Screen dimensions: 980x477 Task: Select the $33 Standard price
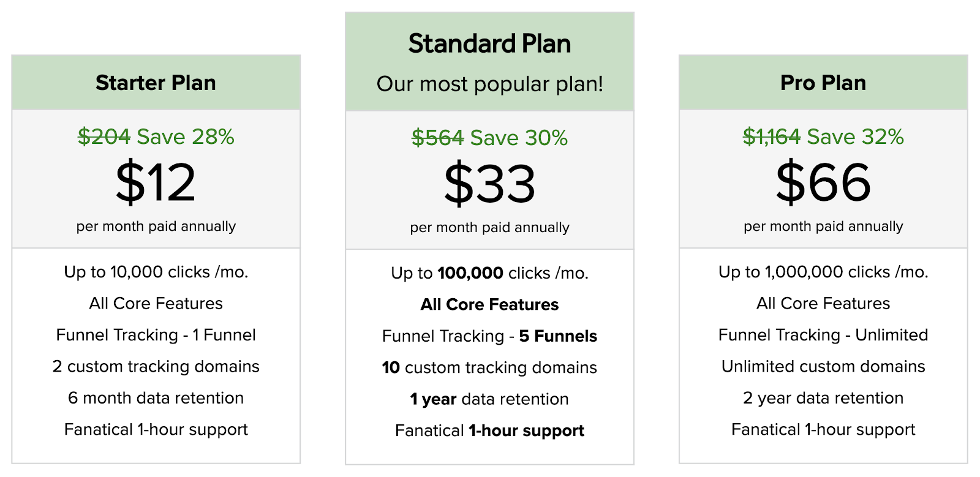pos(489,184)
